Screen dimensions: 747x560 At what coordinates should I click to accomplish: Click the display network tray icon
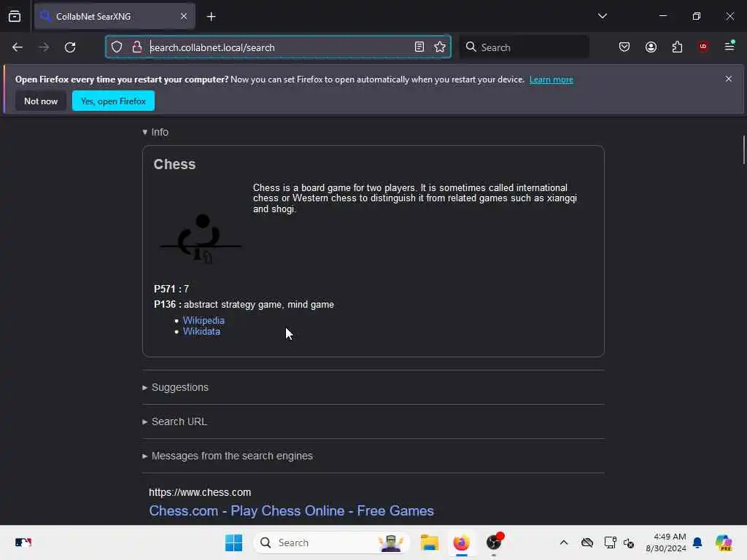609,542
